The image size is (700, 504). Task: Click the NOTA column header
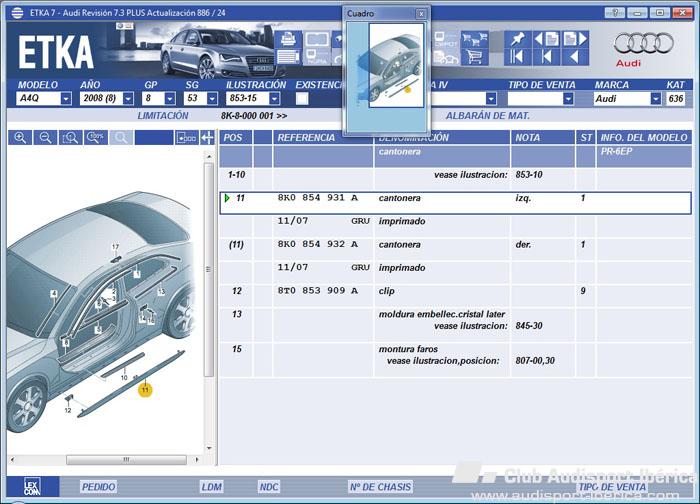pyautogui.click(x=542, y=137)
